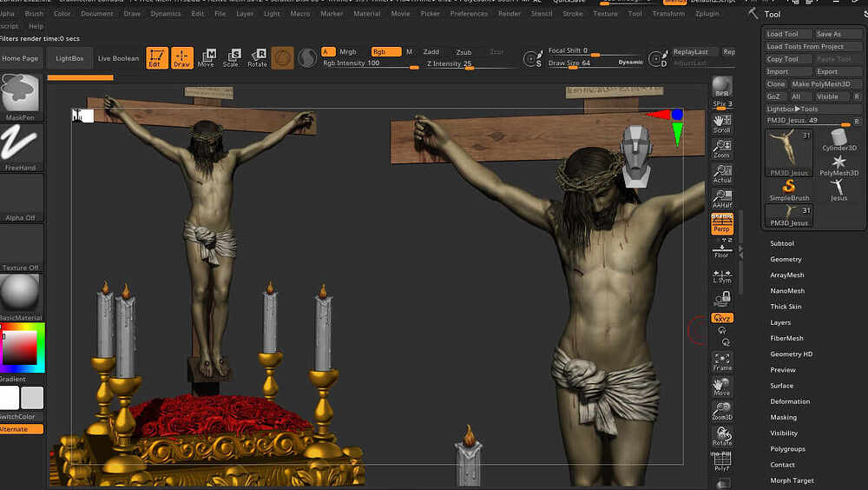Expand the Subtool palette section
The width and height of the screenshot is (868, 490).
click(x=782, y=243)
